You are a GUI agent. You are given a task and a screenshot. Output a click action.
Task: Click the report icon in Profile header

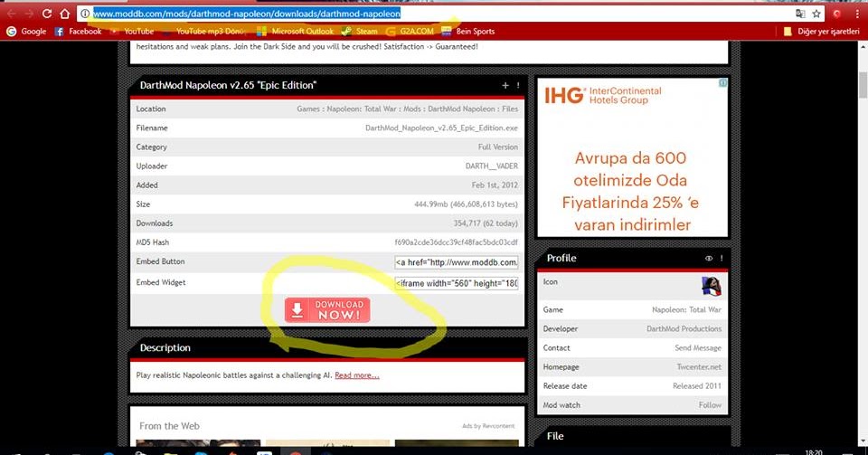[722, 258]
